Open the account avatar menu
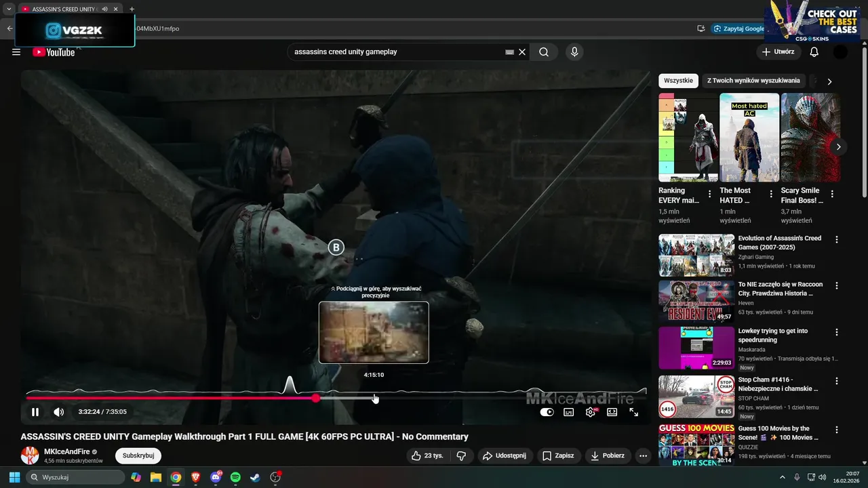The width and height of the screenshot is (868, 488). pos(840,52)
